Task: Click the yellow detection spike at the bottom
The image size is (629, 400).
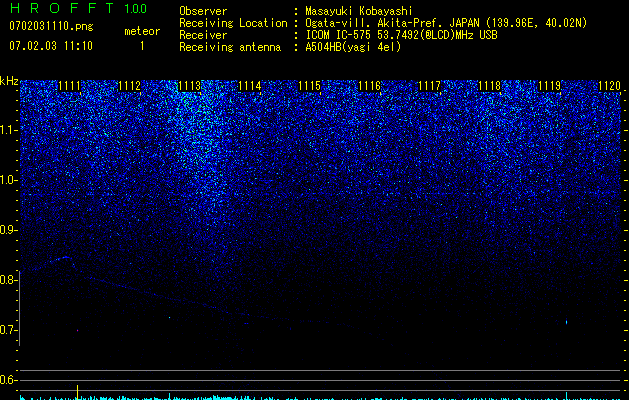Action: (x=77, y=392)
